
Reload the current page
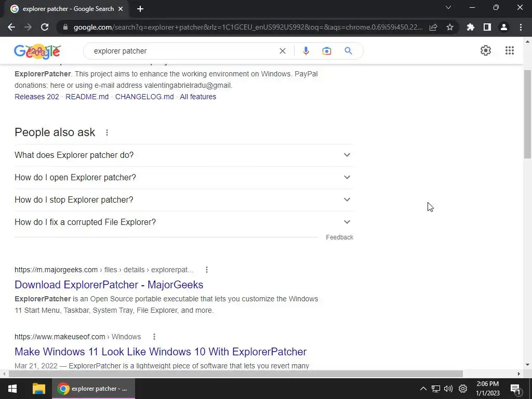pos(45,27)
